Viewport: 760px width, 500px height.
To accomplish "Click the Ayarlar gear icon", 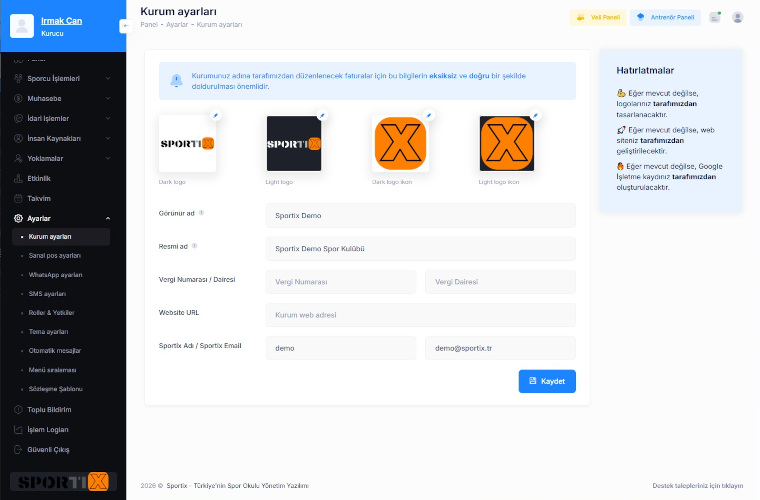I will (x=18, y=219).
